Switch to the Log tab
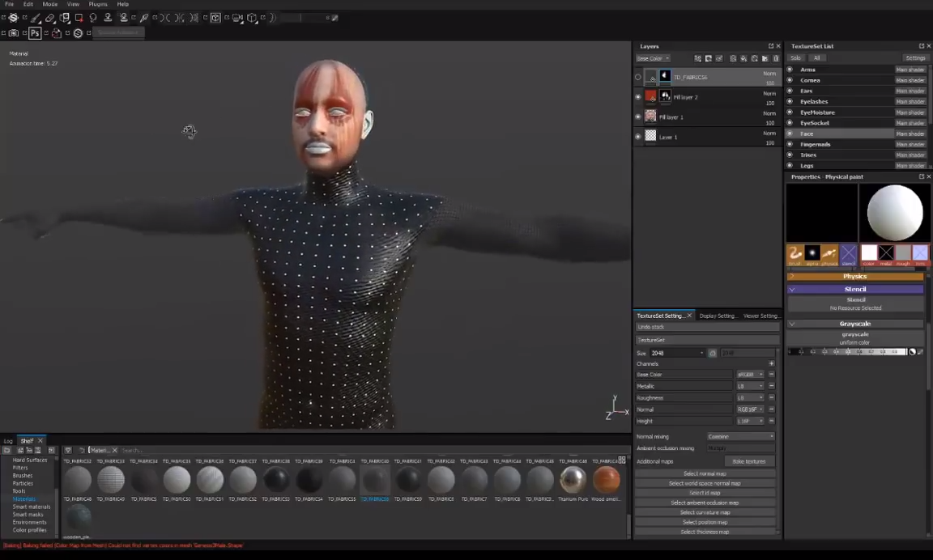933x560 pixels. (8, 441)
